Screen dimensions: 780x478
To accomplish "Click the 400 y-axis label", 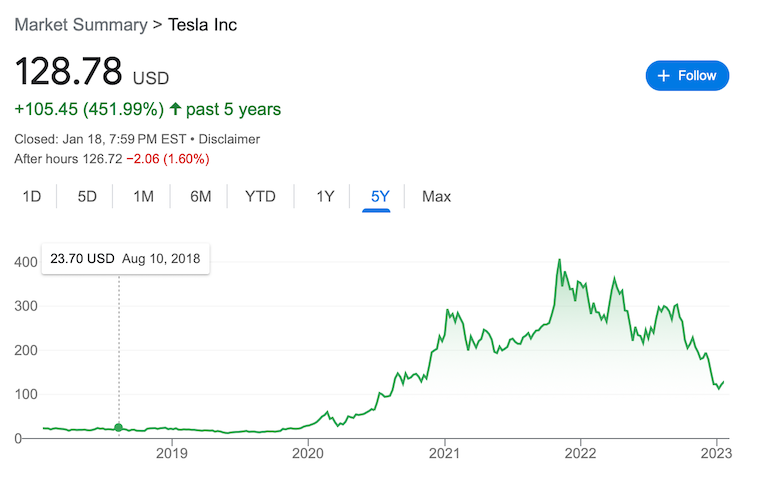I will (25, 262).
